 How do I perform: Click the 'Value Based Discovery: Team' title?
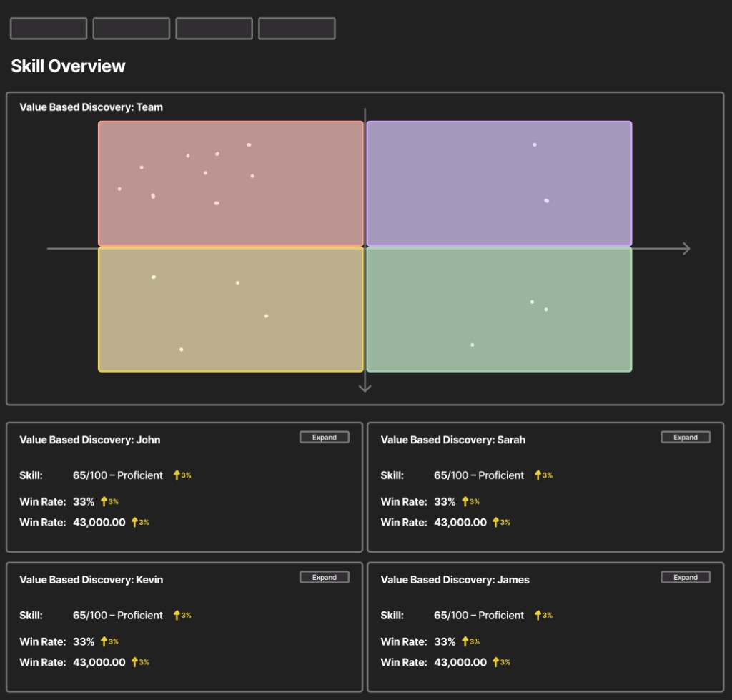91,107
